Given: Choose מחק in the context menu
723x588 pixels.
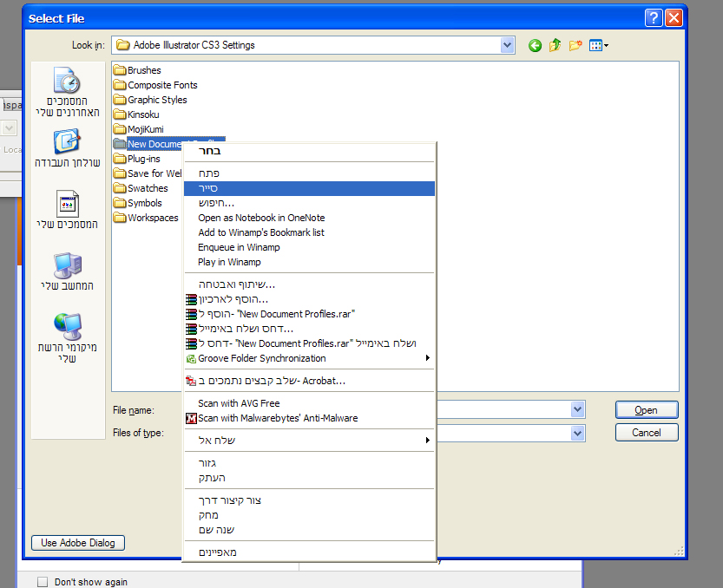Looking at the screenshot, I should point(309,515).
